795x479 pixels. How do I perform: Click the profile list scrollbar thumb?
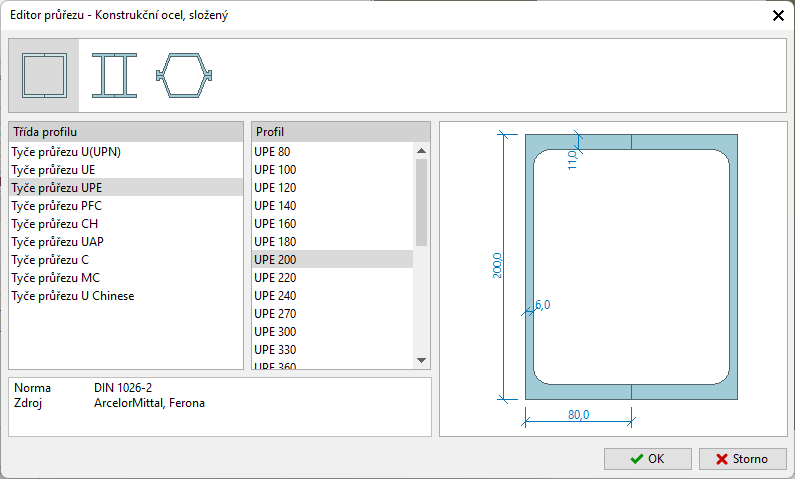click(x=421, y=200)
